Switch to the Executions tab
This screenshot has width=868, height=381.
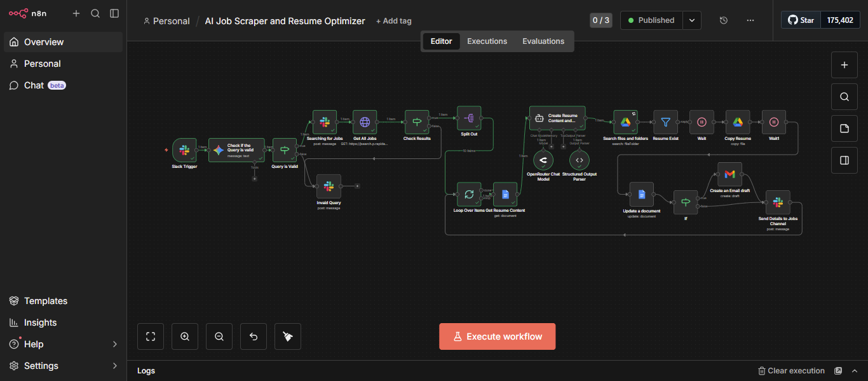point(487,41)
